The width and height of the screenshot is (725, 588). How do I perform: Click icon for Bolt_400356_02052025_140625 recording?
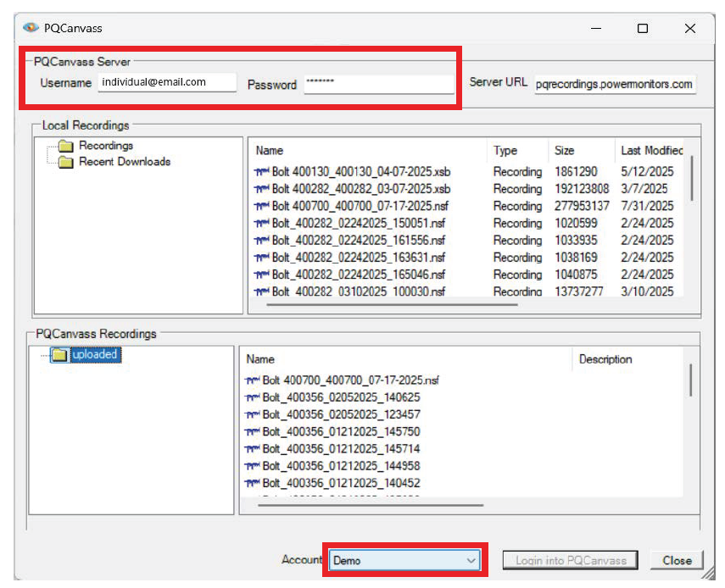tap(252, 398)
